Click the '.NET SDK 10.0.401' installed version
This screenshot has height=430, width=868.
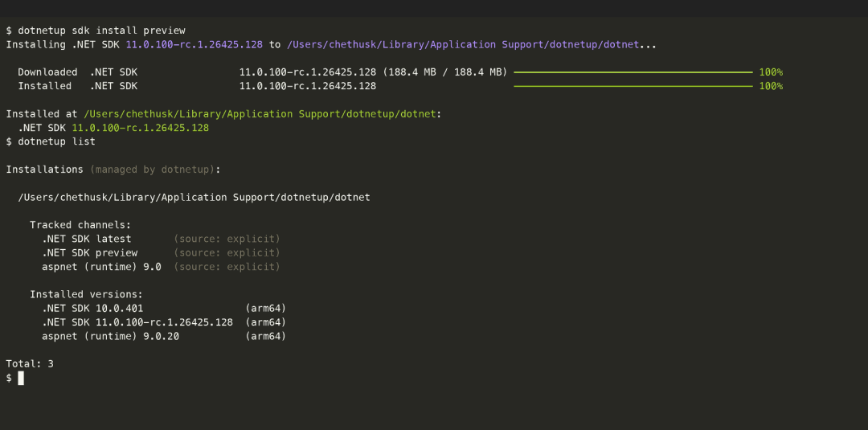coord(92,309)
